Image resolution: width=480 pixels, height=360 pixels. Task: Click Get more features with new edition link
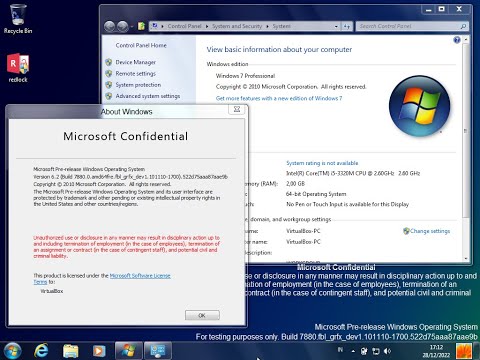point(279,98)
